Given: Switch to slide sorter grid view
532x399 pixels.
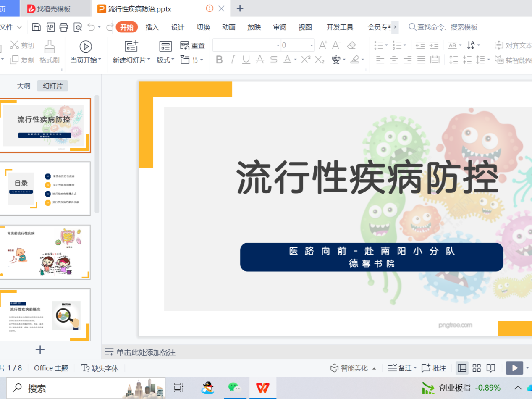Looking at the screenshot, I should [477, 368].
